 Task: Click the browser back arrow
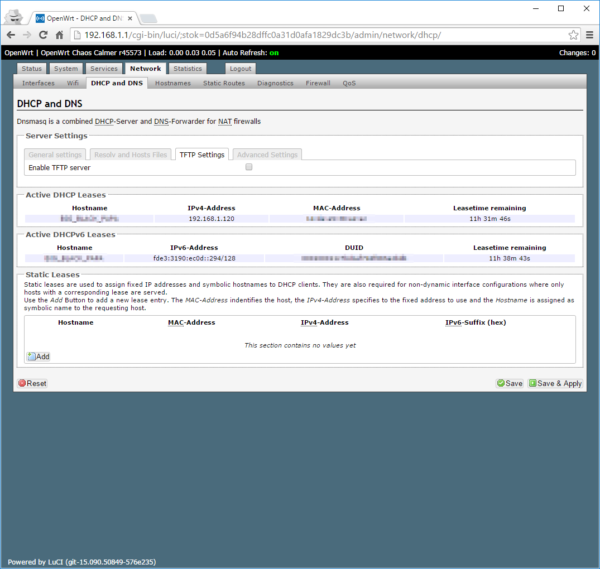(x=14, y=34)
